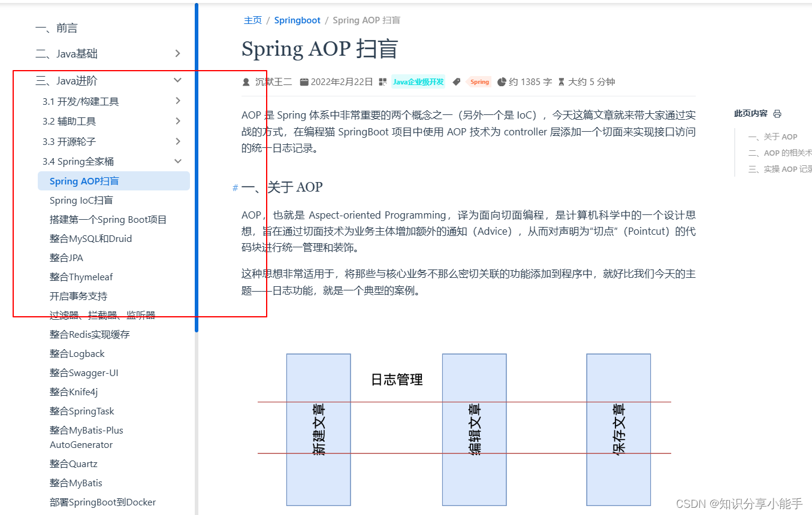Click the author icon beside 沉默王二
The width and height of the screenshot is (812, 515).
point(246,82)
